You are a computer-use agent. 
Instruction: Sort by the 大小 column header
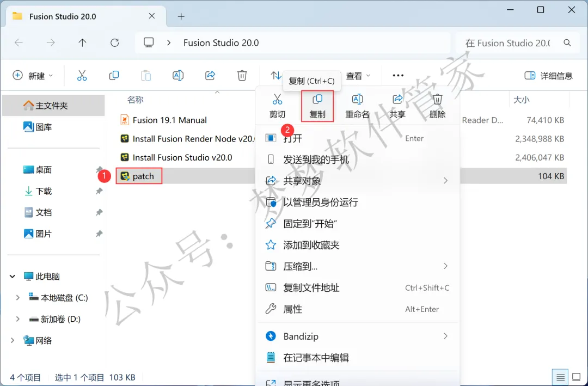[x=521, y=100]
